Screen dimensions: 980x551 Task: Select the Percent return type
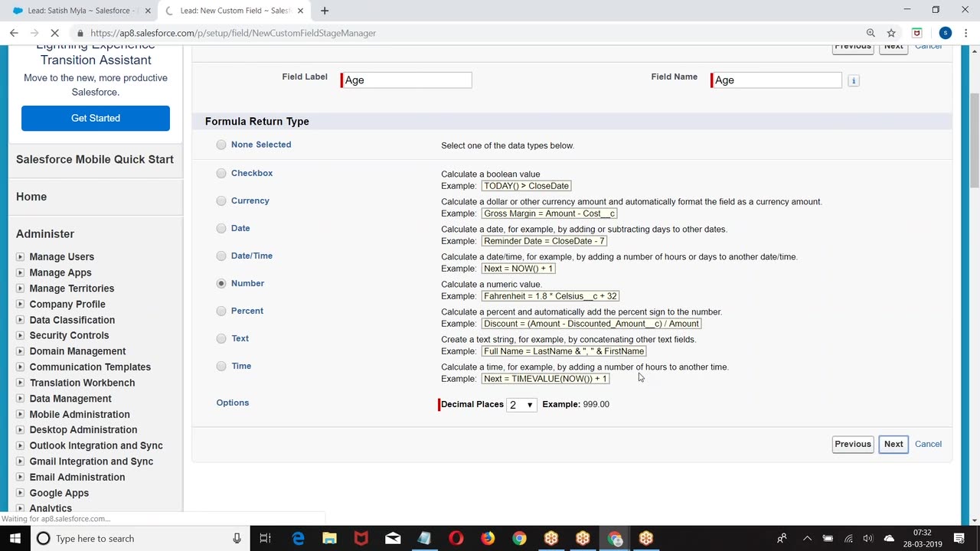coord(221,311)
